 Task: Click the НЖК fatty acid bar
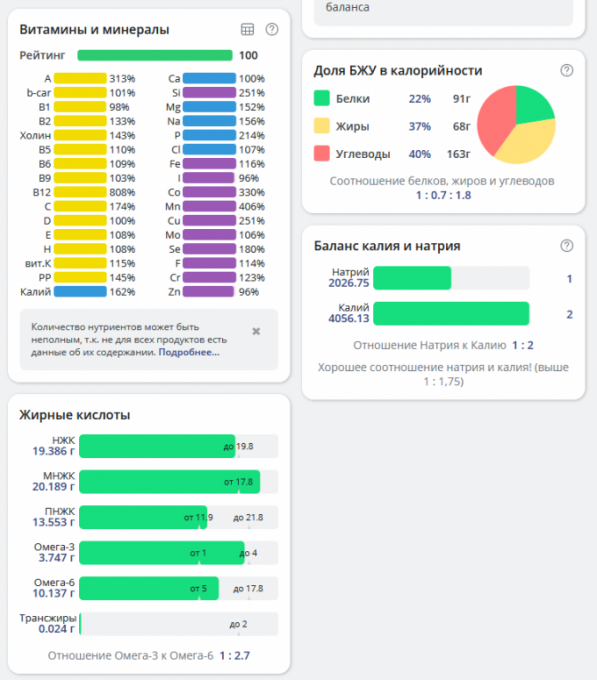tap(179, 446)
